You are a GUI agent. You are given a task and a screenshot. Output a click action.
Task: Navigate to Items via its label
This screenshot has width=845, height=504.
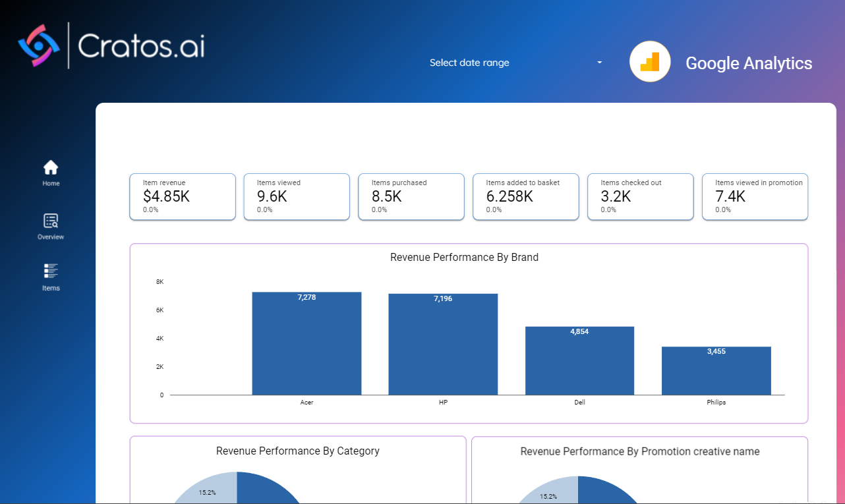pos(51,289)
